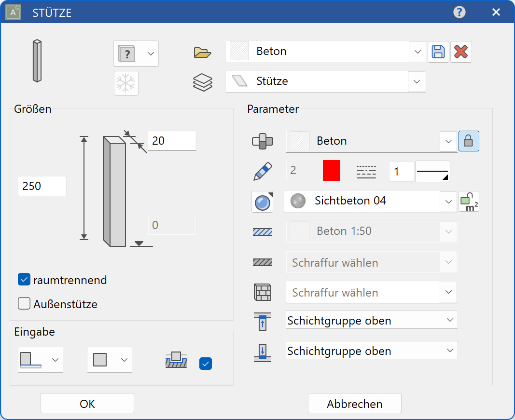Toggle the checkbox in the Eingabe section
This screenshot has width=515, height=420.
tap(206, 364)
